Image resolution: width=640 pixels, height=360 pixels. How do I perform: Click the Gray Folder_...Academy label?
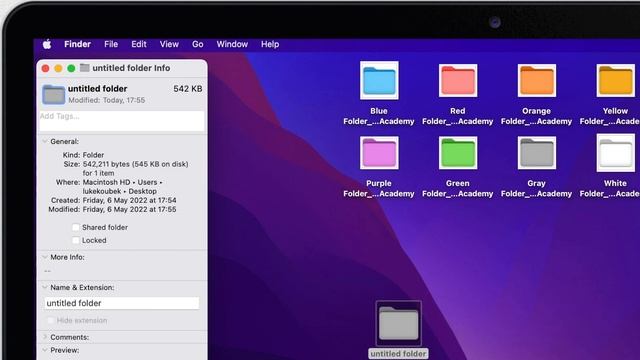point(536,189)
